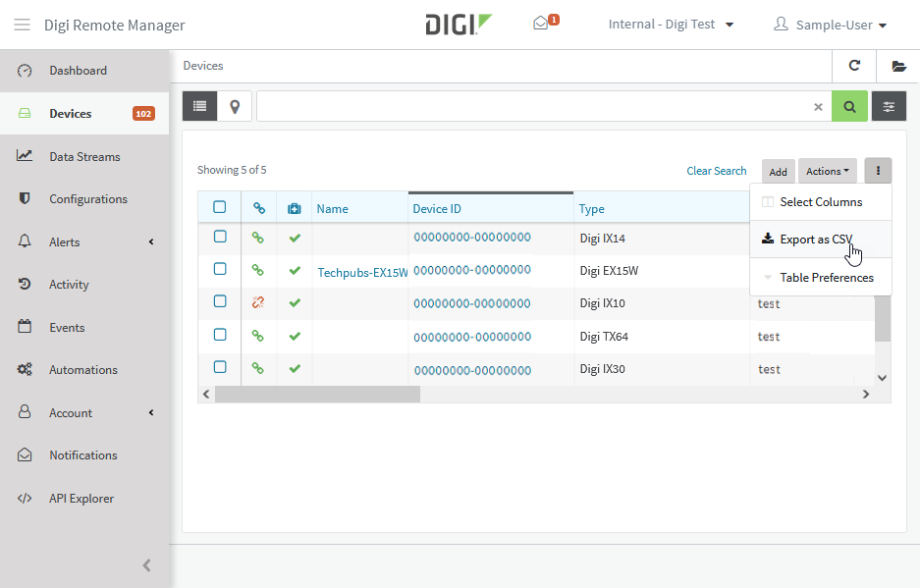Open the hamburger navigation menu
The image size is (920, 588).
click(22, 25)
